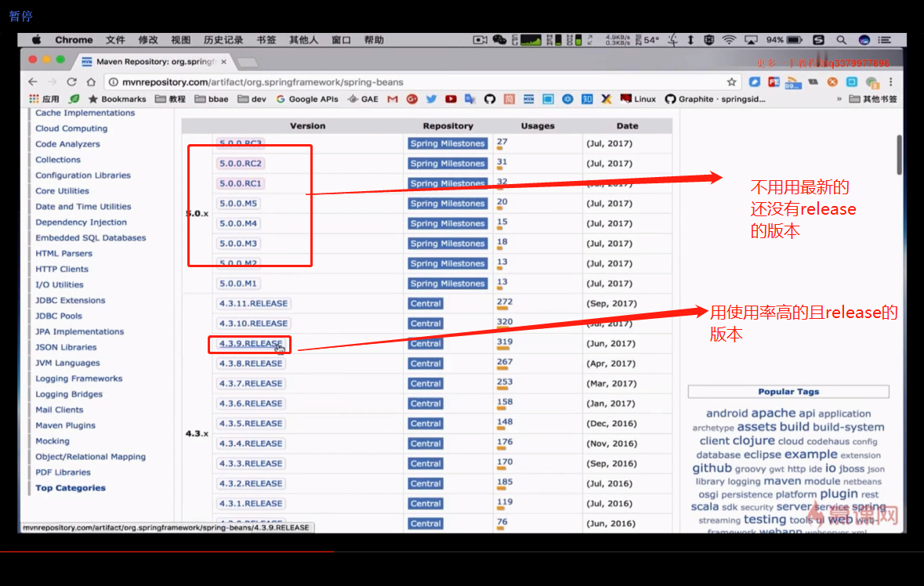Open the 教程 bookmark folder
Viewport: 924px width, 586px height.
point(170,99)
